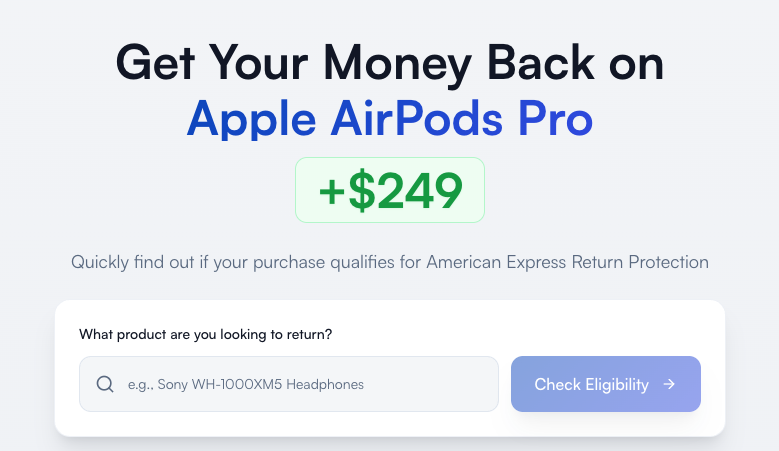Click the arrow icon on Check Eligibility
Screen dimensions: 779x451
(669, 384)
